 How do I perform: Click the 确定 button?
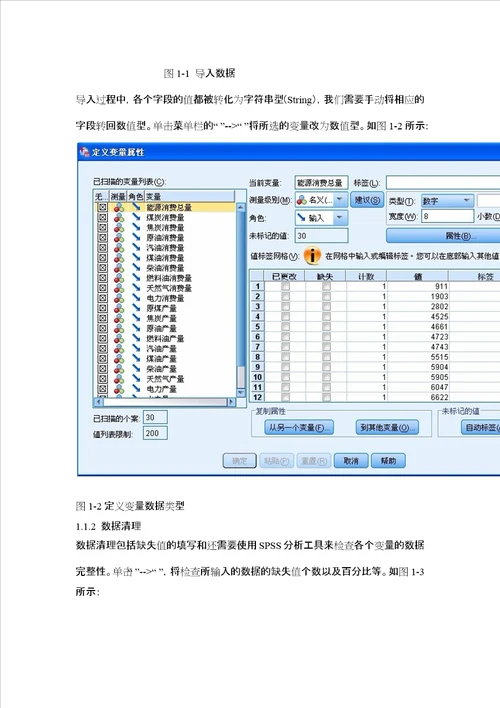239,461
